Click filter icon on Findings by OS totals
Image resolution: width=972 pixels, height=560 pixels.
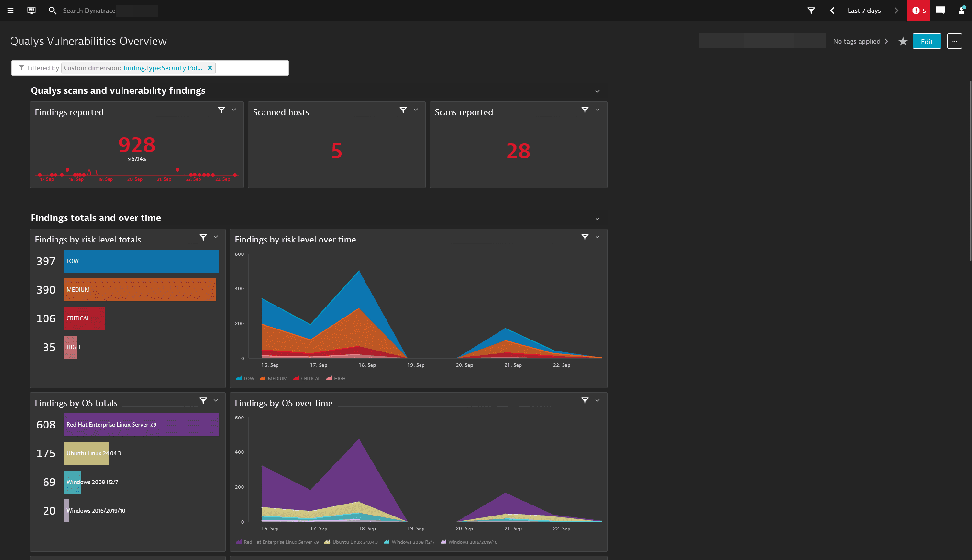(203, 401)
